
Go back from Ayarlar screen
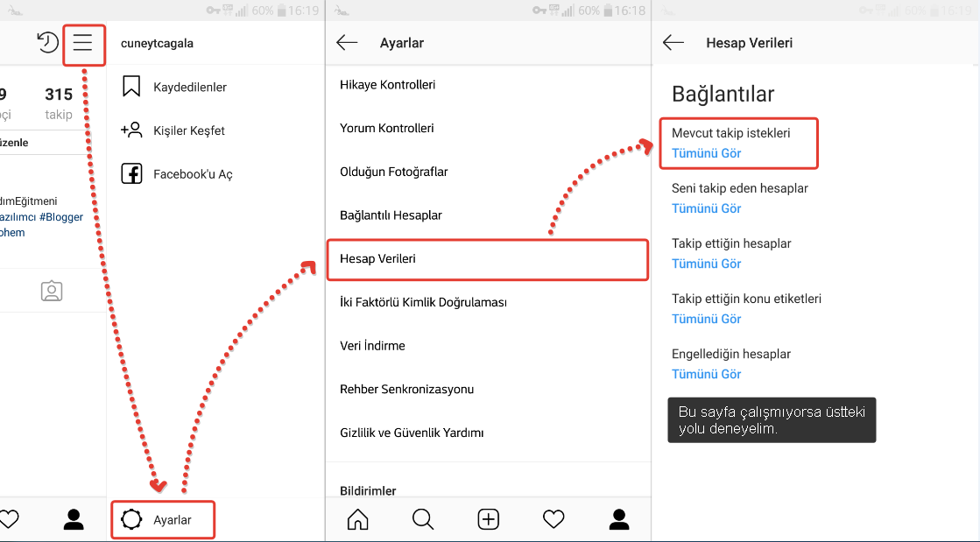(347, 43)
